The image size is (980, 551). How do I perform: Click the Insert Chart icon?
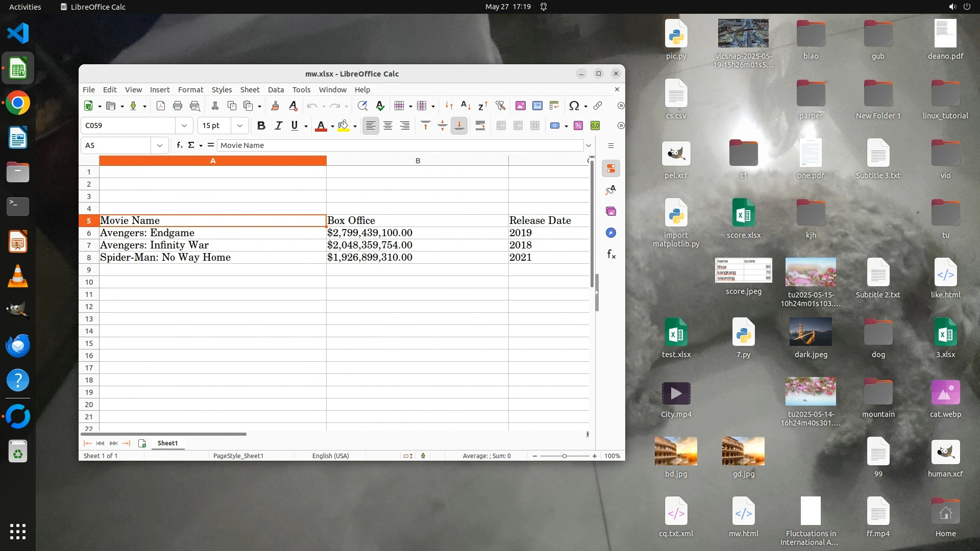(x=537, y=106)
